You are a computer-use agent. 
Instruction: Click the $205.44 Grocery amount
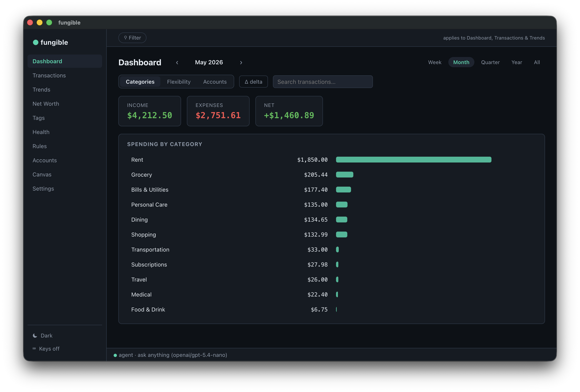[316, 175]
